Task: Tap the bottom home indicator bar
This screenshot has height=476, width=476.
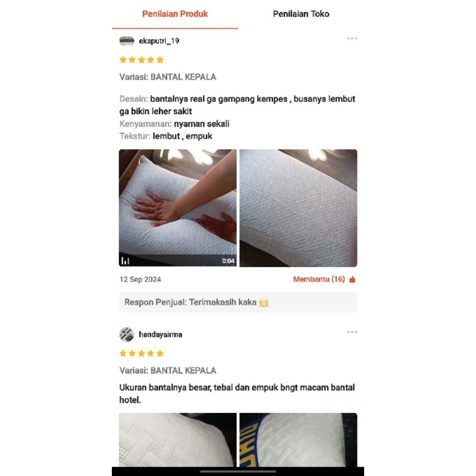Action: coord(238,471)
